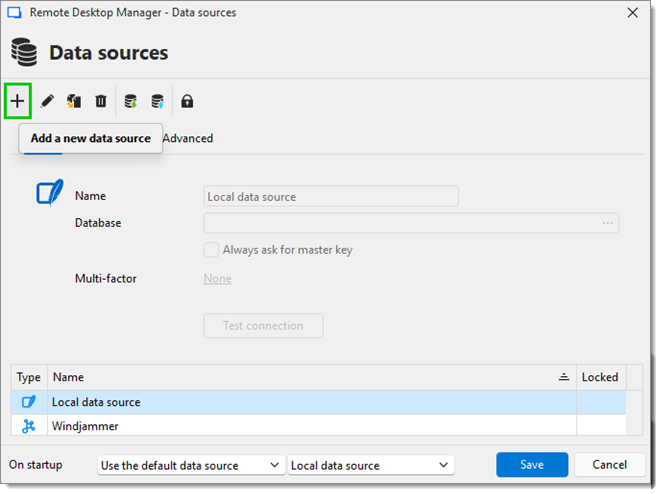Click the Name input field
The image size is (661, 494).
(331, 196)
